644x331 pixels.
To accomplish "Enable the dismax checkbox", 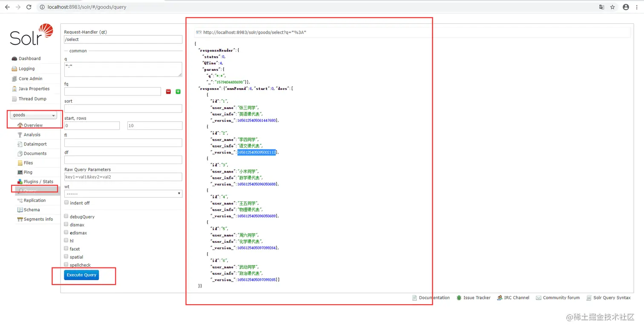I will click(x=66, y=224).
